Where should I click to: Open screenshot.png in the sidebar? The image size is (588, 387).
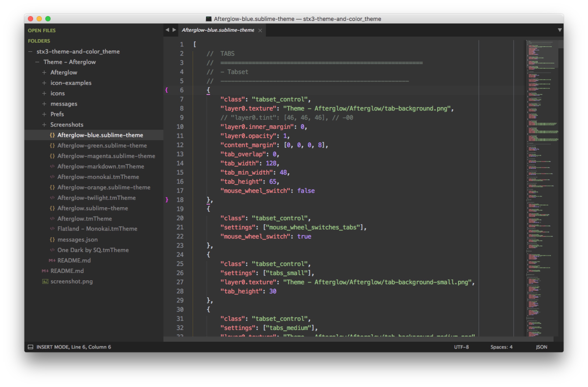click(71, 281)
